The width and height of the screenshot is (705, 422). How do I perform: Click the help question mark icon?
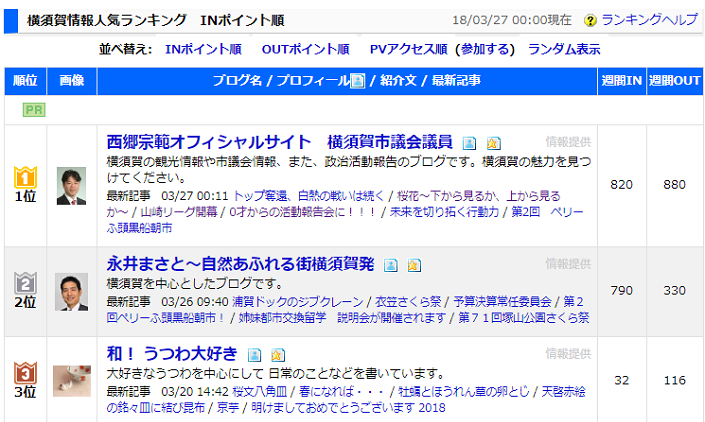coord(590,20)
